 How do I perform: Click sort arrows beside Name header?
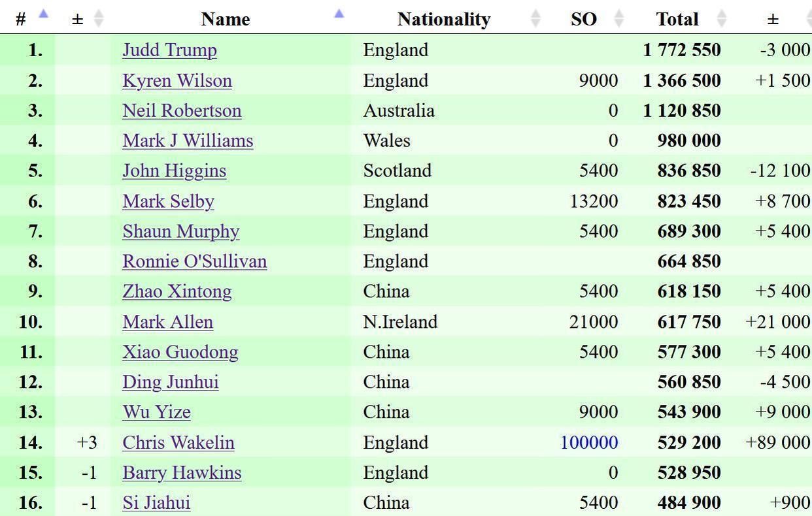click(x=339, y=14)
